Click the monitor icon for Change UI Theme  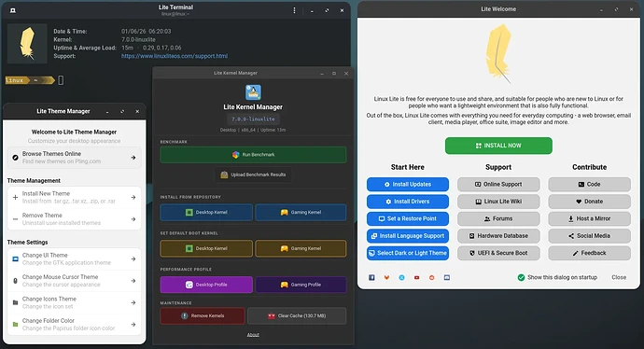15,259
